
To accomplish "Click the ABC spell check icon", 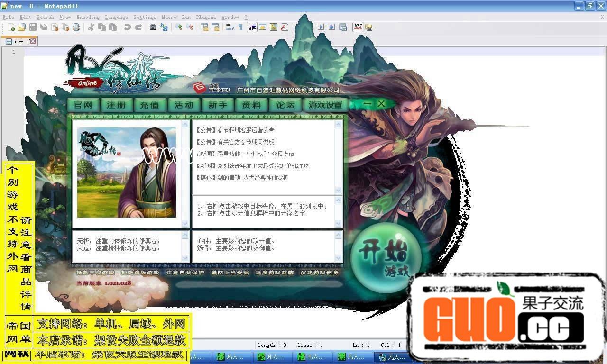I will 358,27.
